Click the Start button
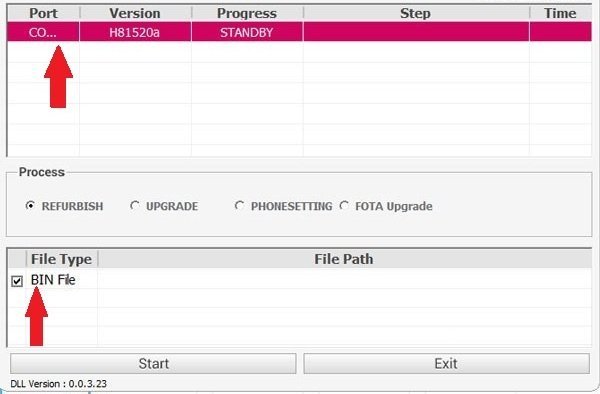600x394 pixels. pyautogui.click(x=153, y=363)
